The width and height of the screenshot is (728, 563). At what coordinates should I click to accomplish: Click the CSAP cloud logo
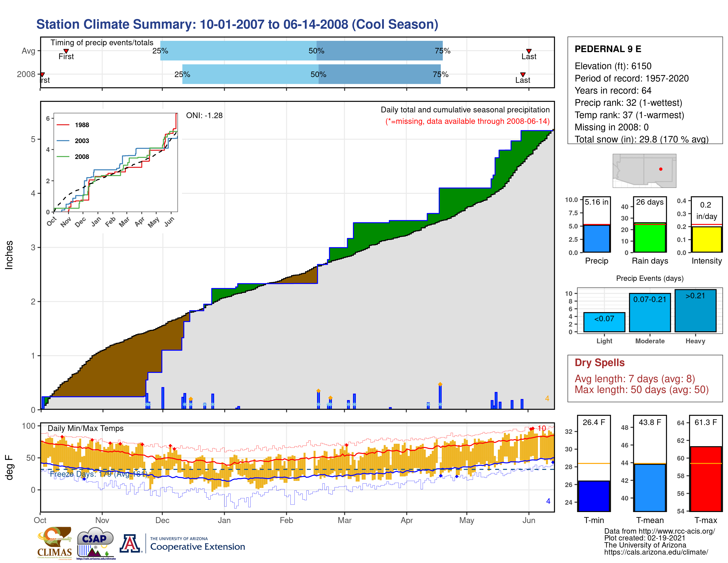point(96,543)
